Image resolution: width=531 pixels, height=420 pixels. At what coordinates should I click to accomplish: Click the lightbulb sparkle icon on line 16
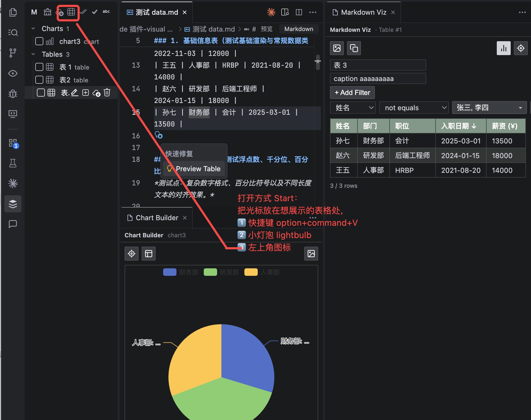[159, 135]
